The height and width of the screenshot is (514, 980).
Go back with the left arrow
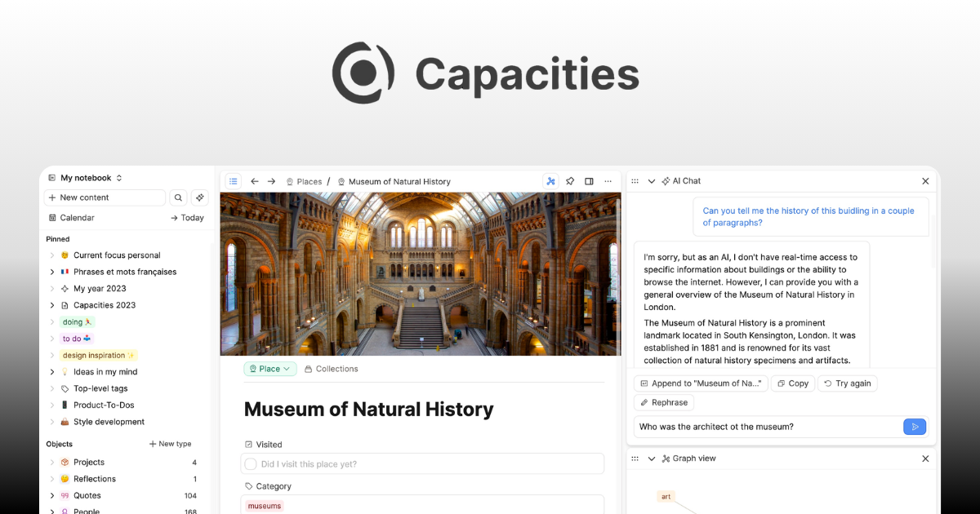(x=255, y=181)
